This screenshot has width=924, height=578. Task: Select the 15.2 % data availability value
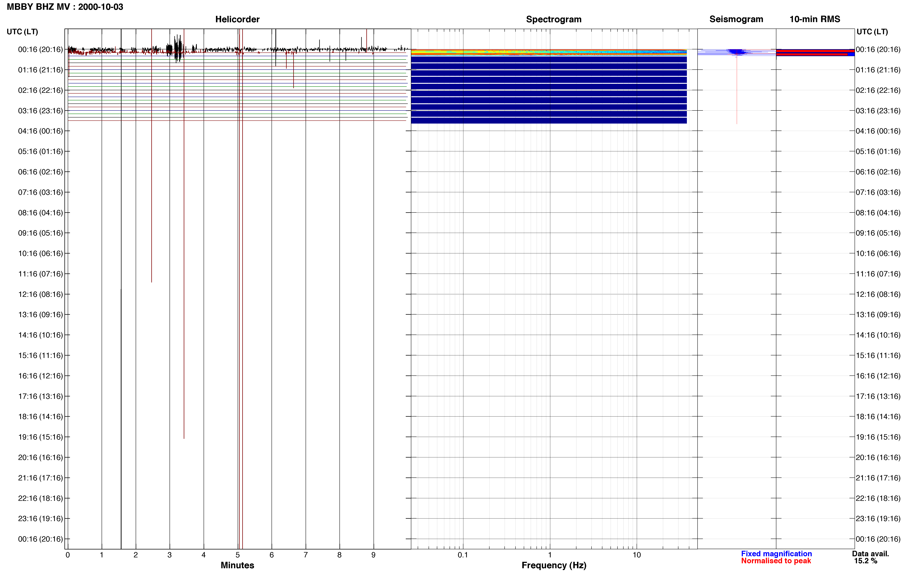point(866,561)
